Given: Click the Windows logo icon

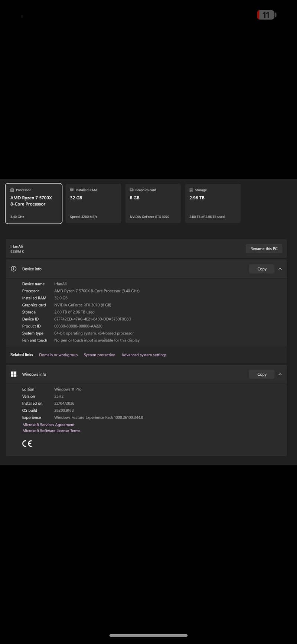Looking at the screenshot, I should click(x=14, y=374).
